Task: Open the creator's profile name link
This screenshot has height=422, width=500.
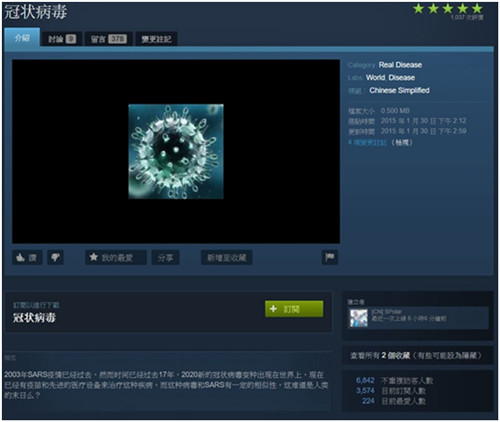Action: point(386,312)
